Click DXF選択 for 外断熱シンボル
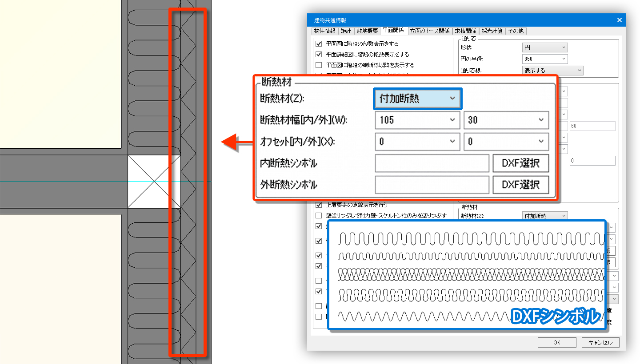This screenshot has height=364, width=640. (x=520, y=185)
